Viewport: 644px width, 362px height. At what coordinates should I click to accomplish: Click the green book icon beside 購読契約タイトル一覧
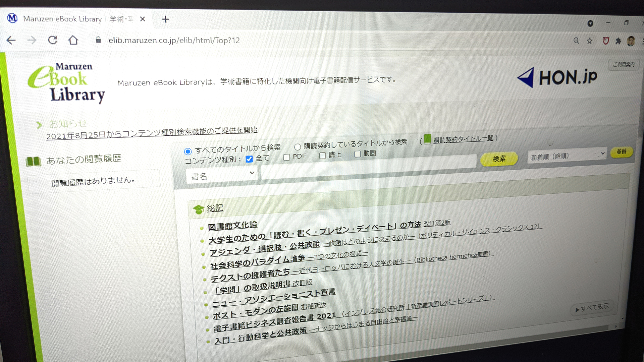point(427,138)
